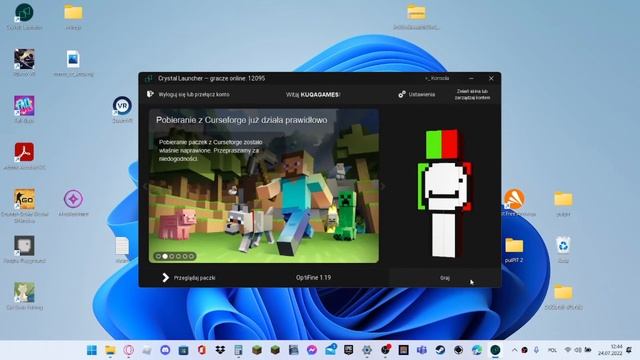Viewport: 640px width, 360px height.
Task: Select People Playground desktop shortcut
Action: [x=24, y=249]
